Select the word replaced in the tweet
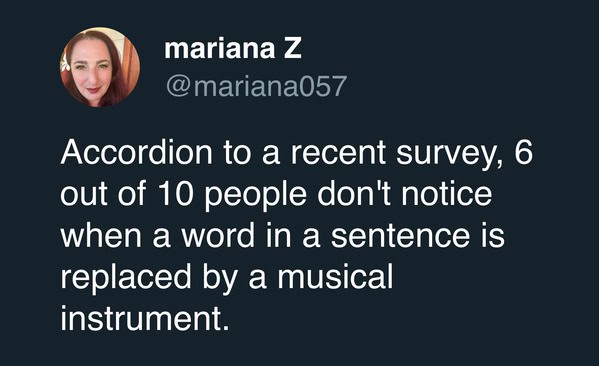This screenshot has height=366, width=599. coord(126,279)
